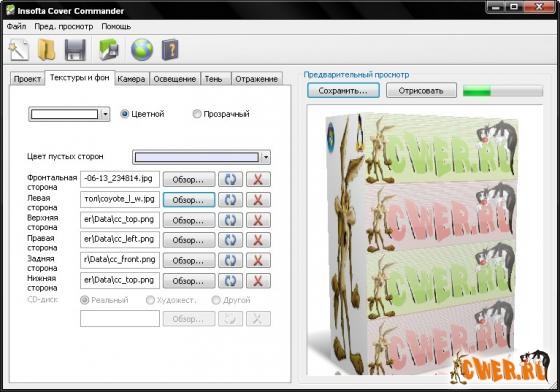
Task: Click the empty CD-disc image path field
Action: click(x=120, y=318)
